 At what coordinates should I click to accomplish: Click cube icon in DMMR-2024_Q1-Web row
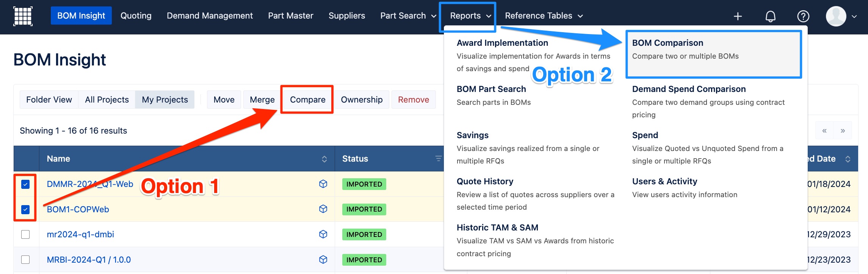click(x=323, y=184)
